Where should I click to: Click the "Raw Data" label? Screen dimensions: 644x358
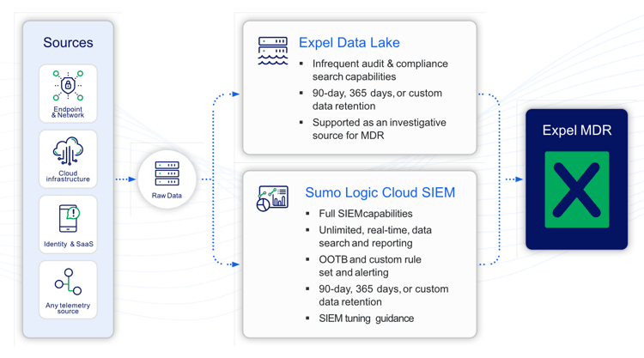tap(167, 196)
